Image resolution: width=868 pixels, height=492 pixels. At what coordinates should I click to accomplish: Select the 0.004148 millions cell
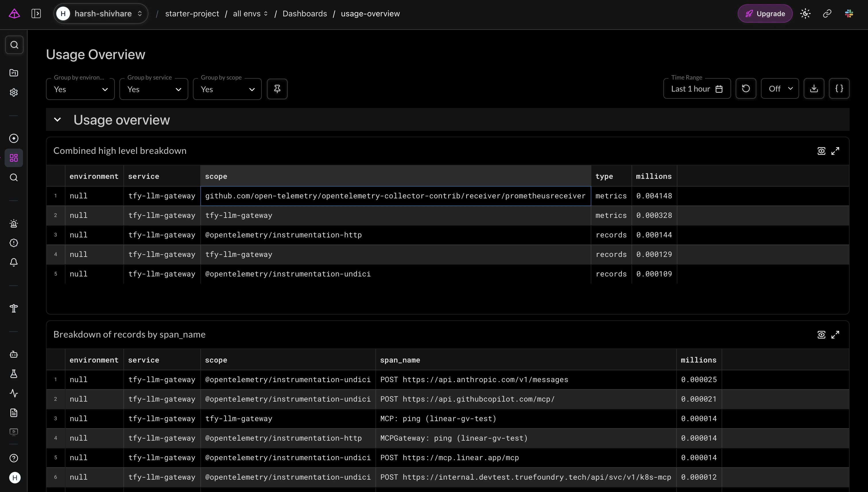(654, 196)
